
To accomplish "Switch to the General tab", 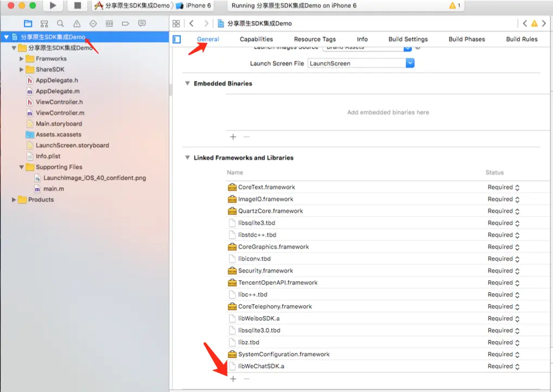I will (x=208, y=39).
